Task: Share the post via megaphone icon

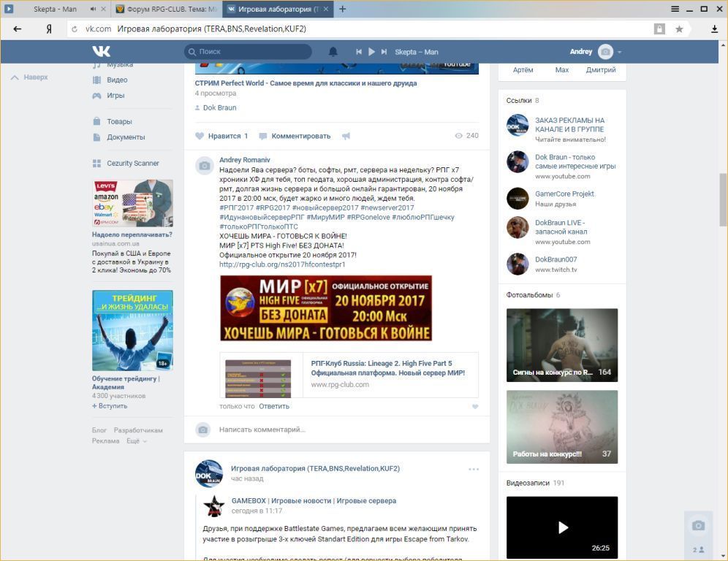Action: 346,136
